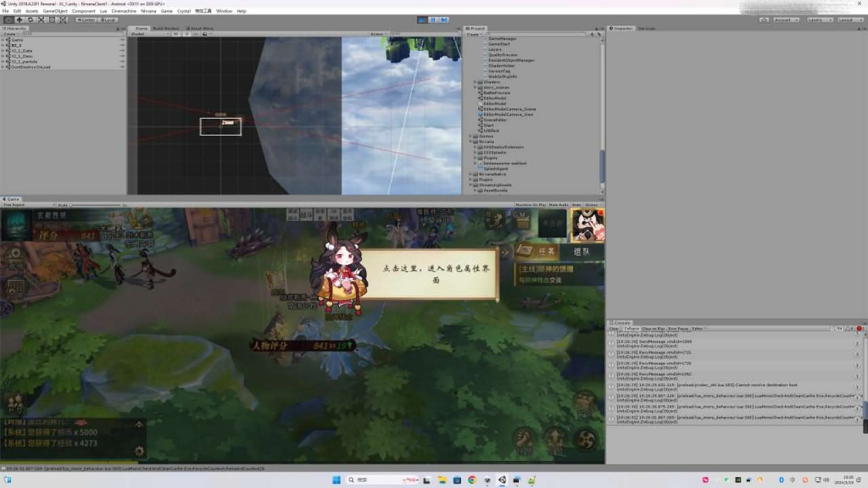Image resolution: width=868 pixels, height=488 pixels.
Task: Select the Scale tool in toolbar
Action: [42, 19]
